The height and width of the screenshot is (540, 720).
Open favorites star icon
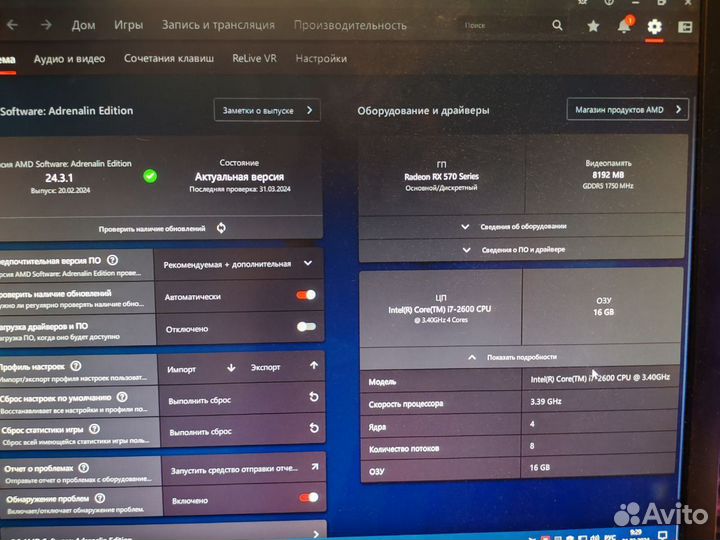click(x=593, y=26)
